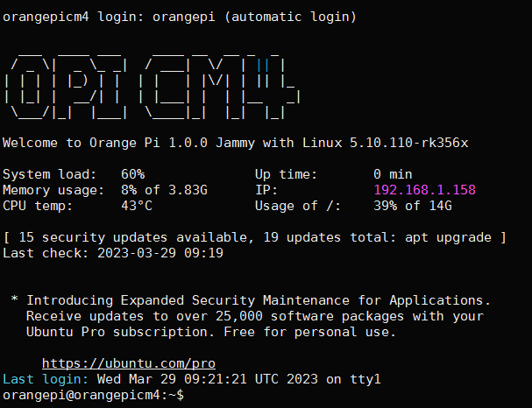Click the shell prompt orangepi@orangepicm4:~$
This screenshot has width=532, height=408.
pyautogui.click(x=93, y=395)
